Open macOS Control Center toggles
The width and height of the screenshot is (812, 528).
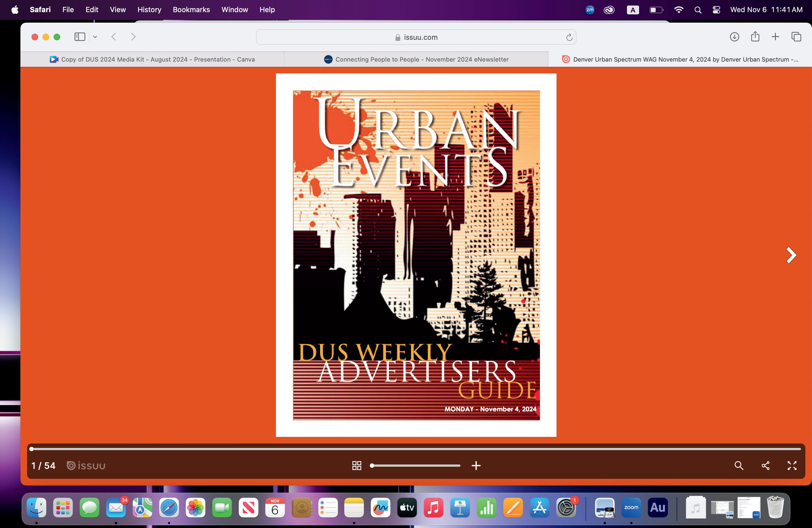[716, 10]
